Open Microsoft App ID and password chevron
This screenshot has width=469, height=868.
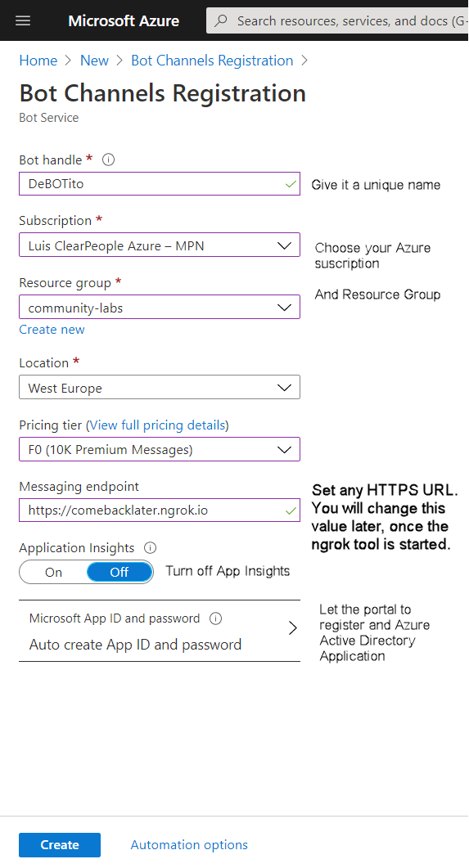click(293, 628)
